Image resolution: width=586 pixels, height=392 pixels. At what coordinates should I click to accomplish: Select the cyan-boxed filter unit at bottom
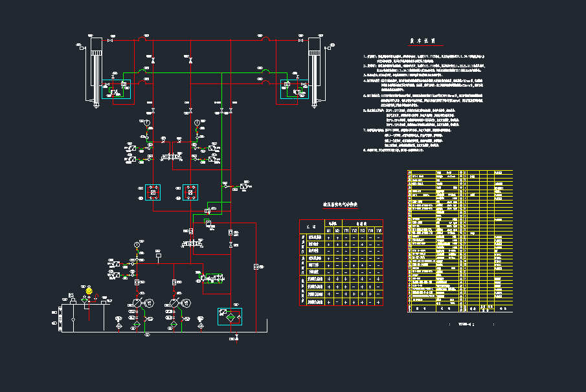[230, 316]
